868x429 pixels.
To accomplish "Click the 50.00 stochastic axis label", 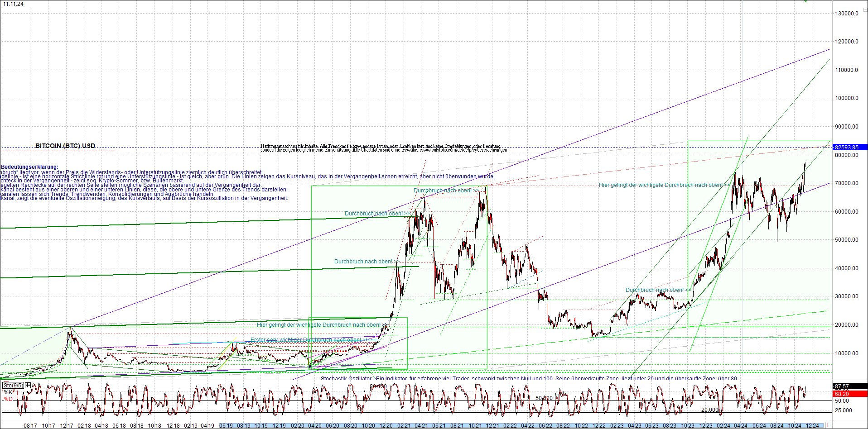I will (x=842, y=401).
